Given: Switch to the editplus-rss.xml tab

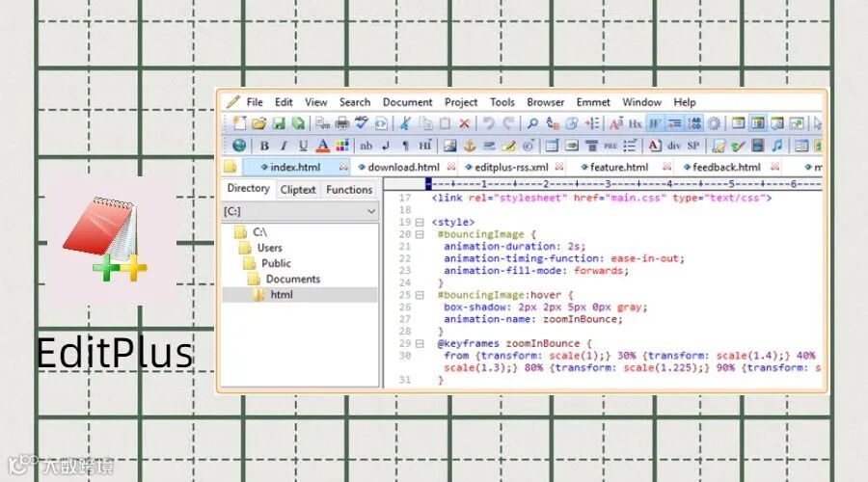Looking at the screenshot, I should (511, 167).
